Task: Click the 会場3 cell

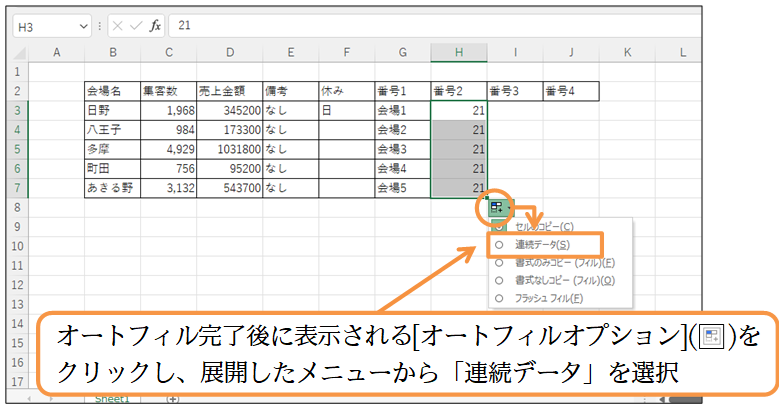Action: 403,149
